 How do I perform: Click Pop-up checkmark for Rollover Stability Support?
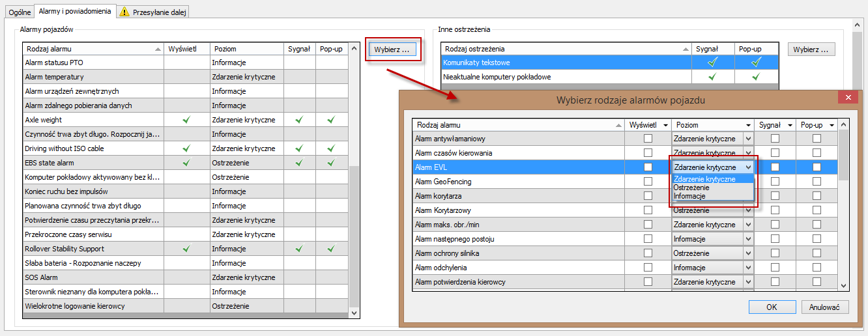click(331, 249)
